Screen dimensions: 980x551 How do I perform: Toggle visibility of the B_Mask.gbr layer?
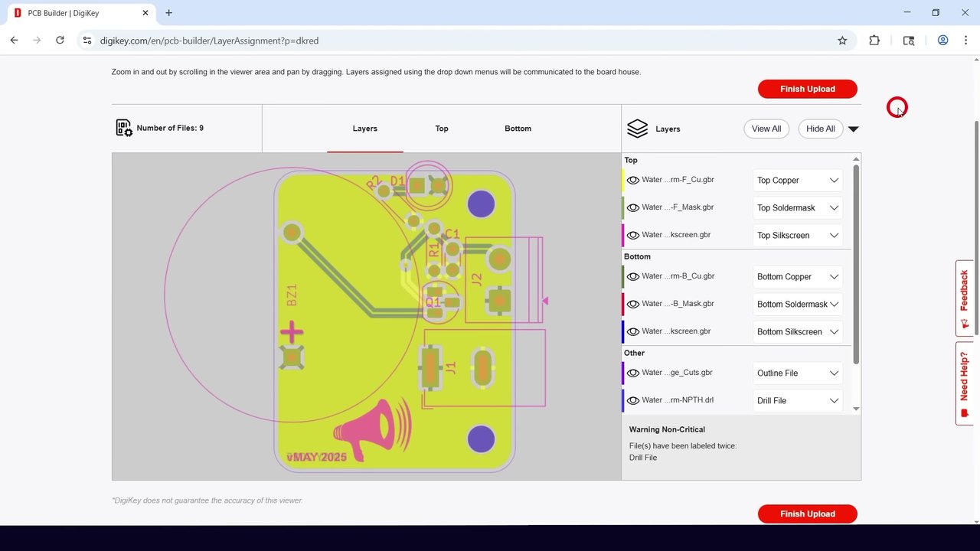(x=633, y=305)
